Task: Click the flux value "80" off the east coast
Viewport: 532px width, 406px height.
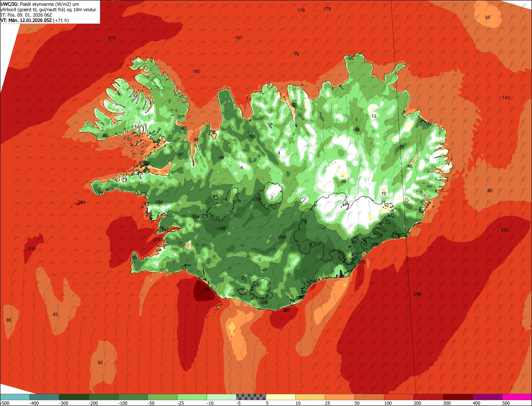Action: 490,191
